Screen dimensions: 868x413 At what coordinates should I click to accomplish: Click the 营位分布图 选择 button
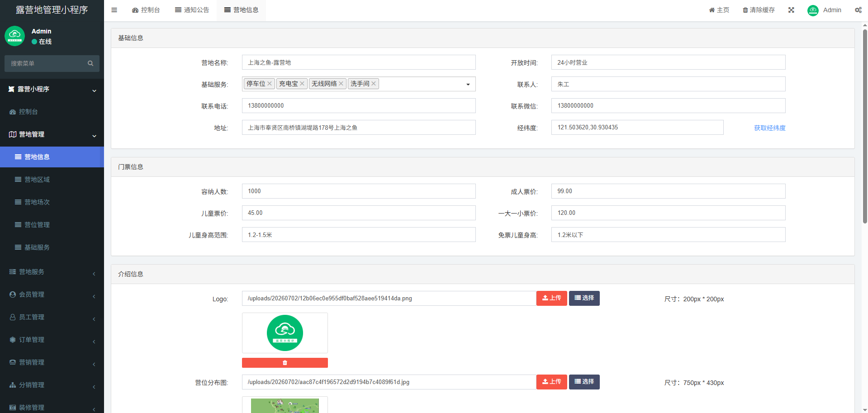584,382
